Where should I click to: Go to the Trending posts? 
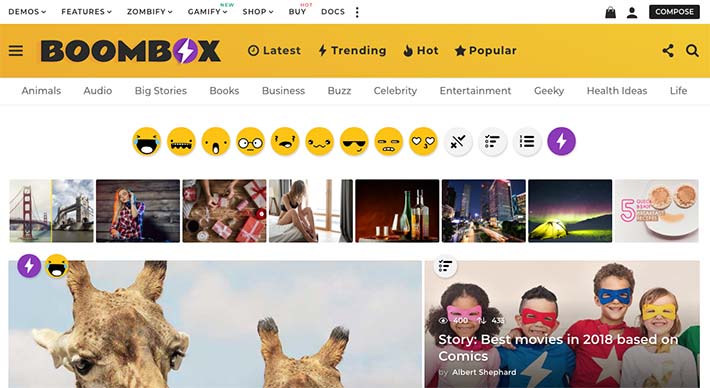pyautogui.click(x=352, y=51)
